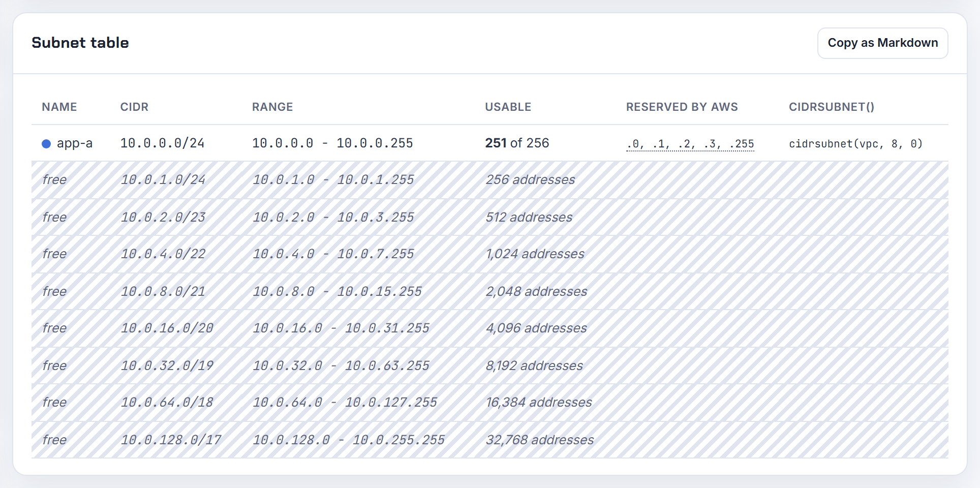This screenshot has width=980, height=488.
Task: Select the free 10.0.4.0/22 CIDR cell
Action: click(x=163, y=254)
